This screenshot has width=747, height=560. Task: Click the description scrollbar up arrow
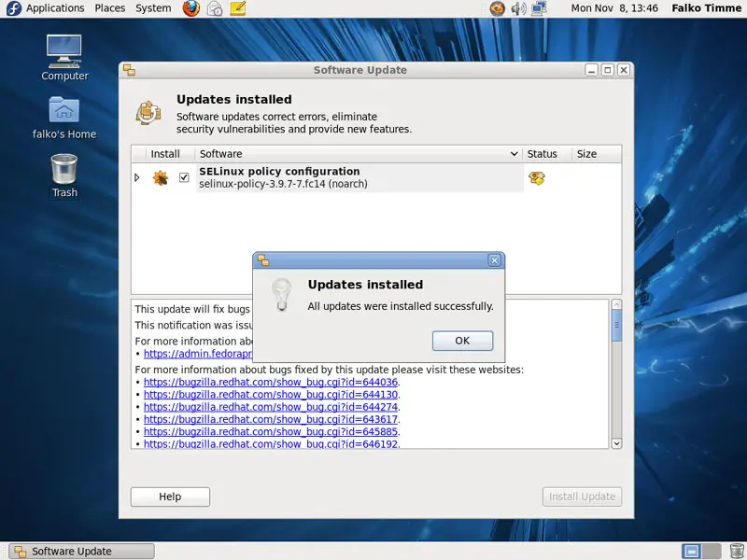click(x=616, y=304)
